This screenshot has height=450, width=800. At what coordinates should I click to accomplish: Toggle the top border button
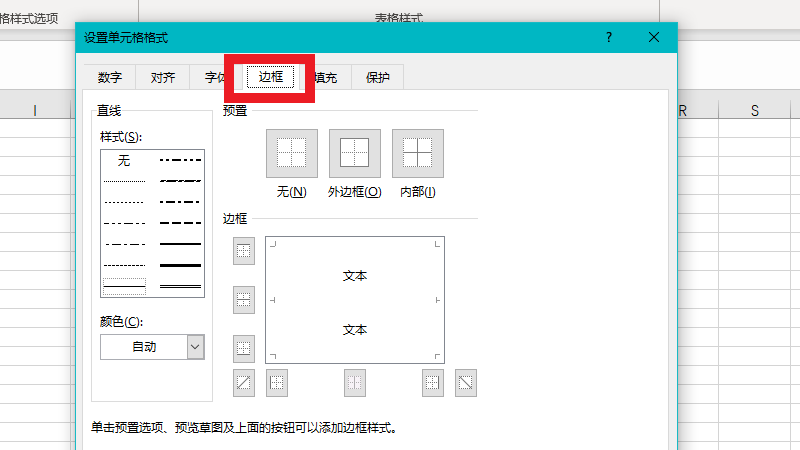tap(244, 250)
